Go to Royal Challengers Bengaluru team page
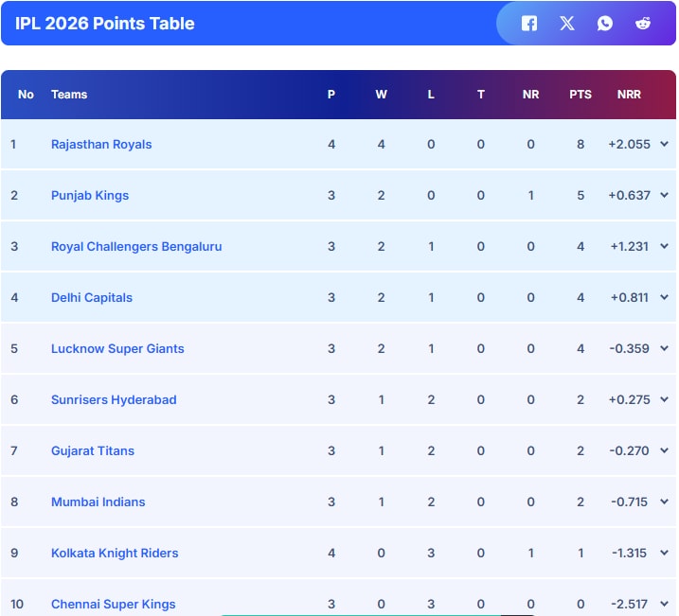 pos(136,247)
